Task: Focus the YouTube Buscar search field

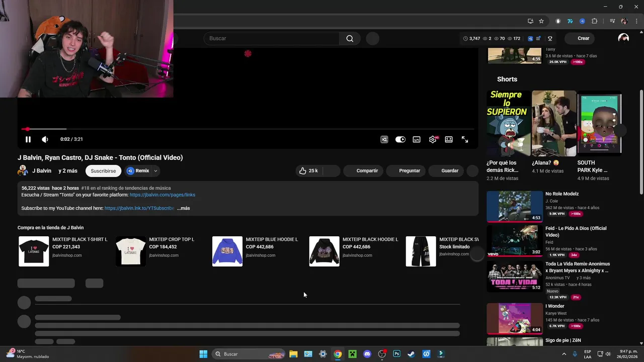Action: (x=271, y=38)
